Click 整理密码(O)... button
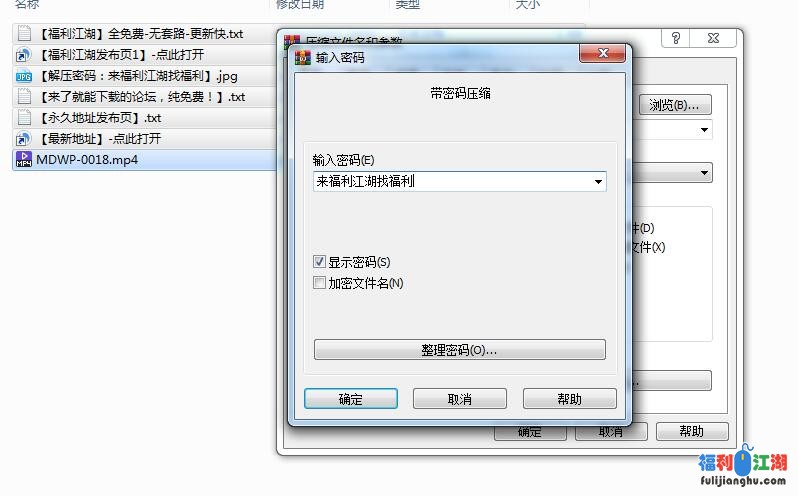 point(460,349)
